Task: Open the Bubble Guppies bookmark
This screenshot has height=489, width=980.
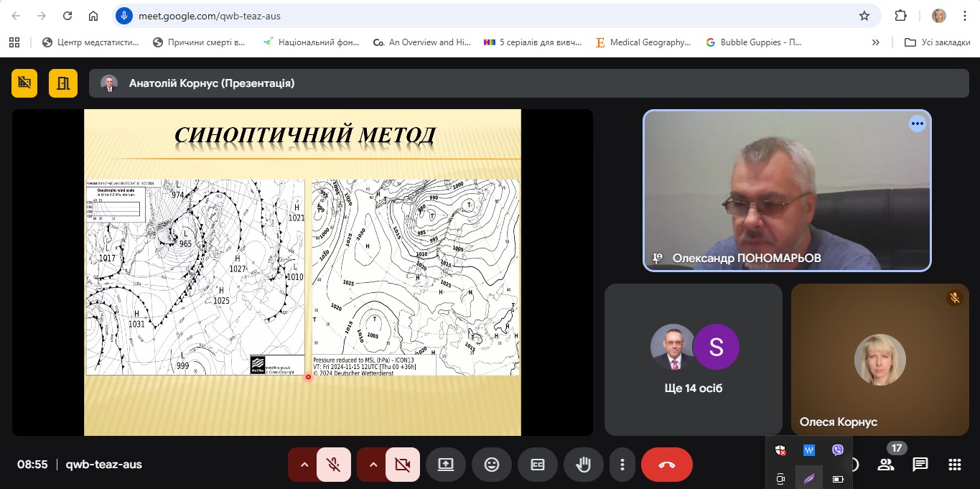Action: pyautogui.click(x=754, y=42)
